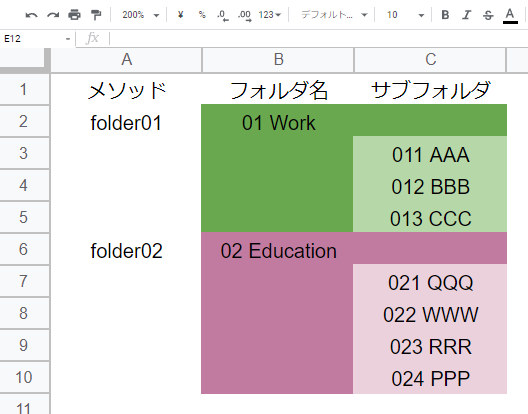Decrease decimal places button

point(223,15)
